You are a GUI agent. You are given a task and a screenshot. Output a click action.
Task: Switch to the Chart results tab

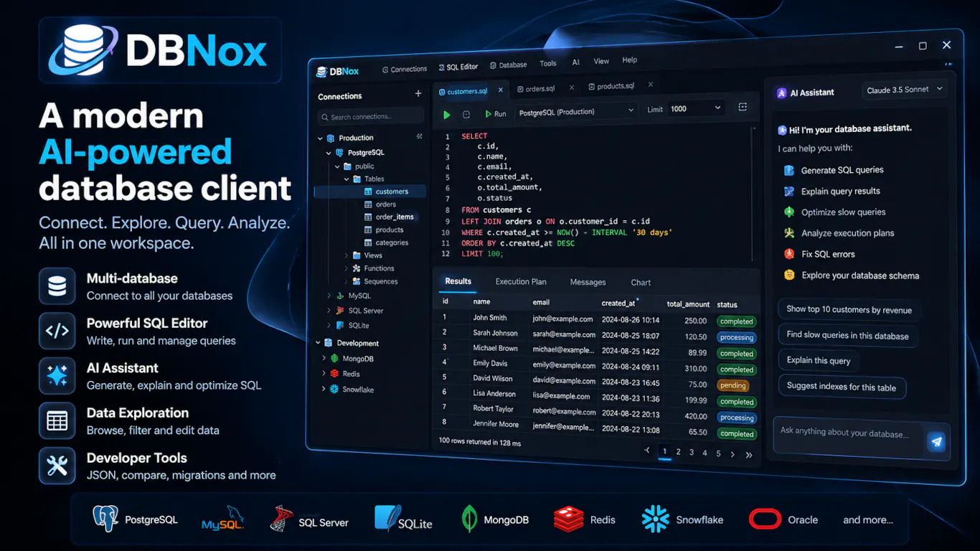point(641,283)
